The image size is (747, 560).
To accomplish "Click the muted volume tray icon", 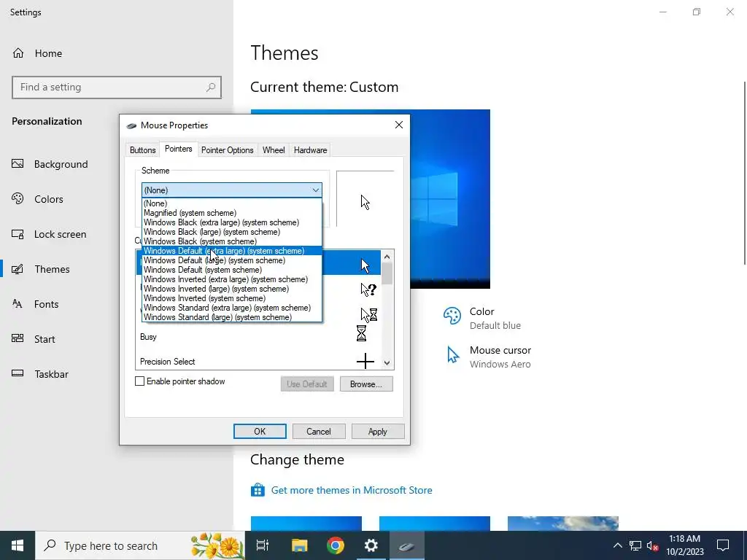I will [653, 545].
